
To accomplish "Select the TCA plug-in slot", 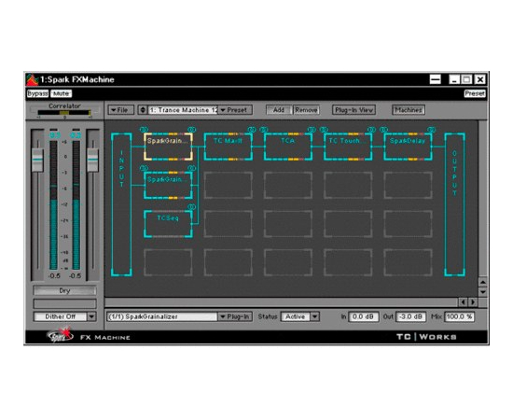I will pos(288,147).
